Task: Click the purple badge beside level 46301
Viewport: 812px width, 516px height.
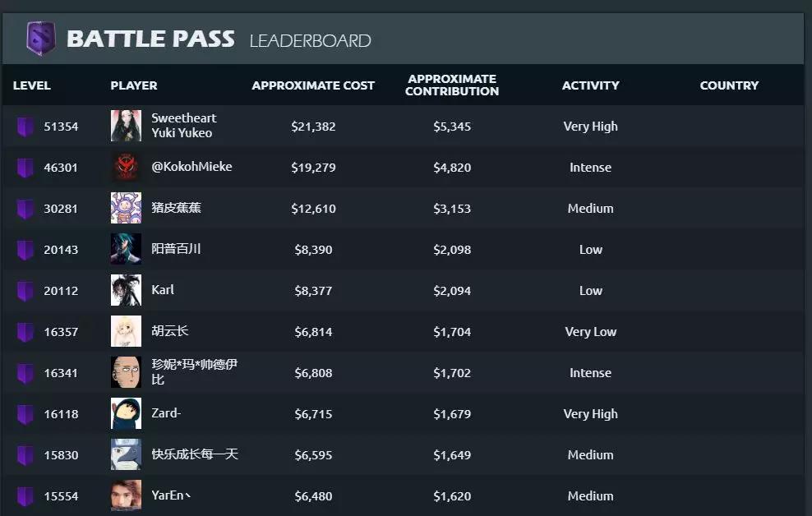Action: coord(25,168)
